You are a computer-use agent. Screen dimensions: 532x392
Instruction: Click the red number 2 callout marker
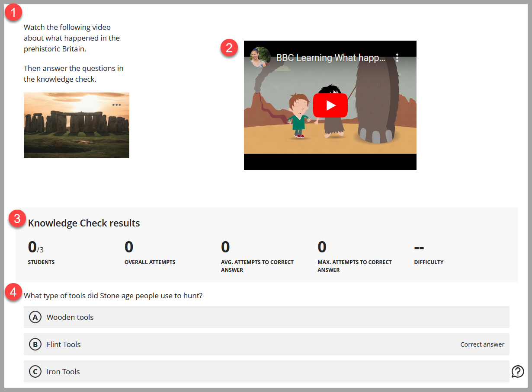[x=229, y=48]
